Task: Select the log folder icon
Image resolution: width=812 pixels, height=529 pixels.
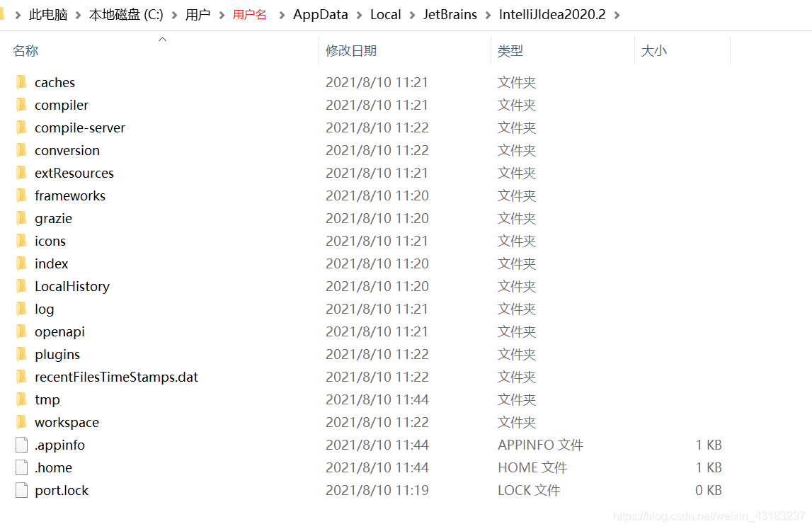Action: pos(21,309)
